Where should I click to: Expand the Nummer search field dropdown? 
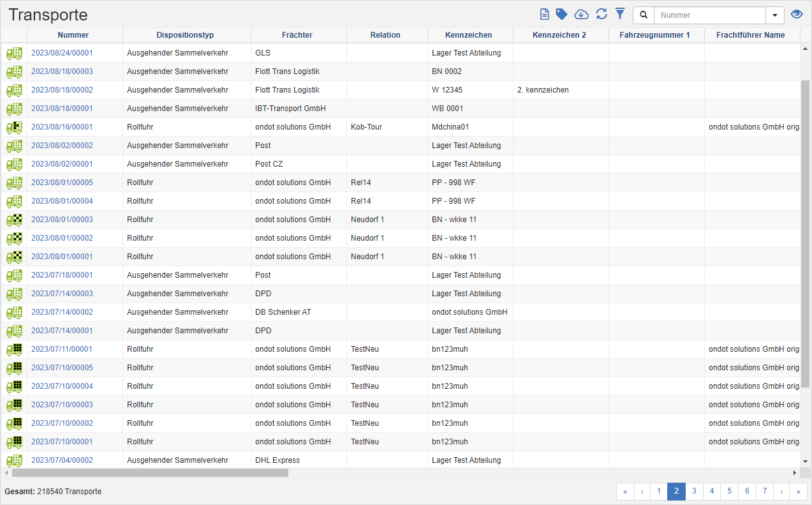775,15
